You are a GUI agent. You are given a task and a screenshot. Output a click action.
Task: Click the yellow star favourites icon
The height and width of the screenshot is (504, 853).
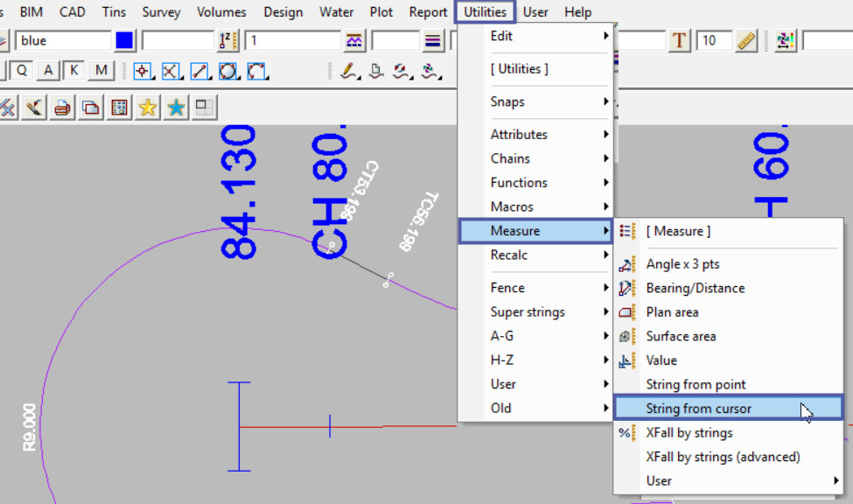tap(148, 108)
